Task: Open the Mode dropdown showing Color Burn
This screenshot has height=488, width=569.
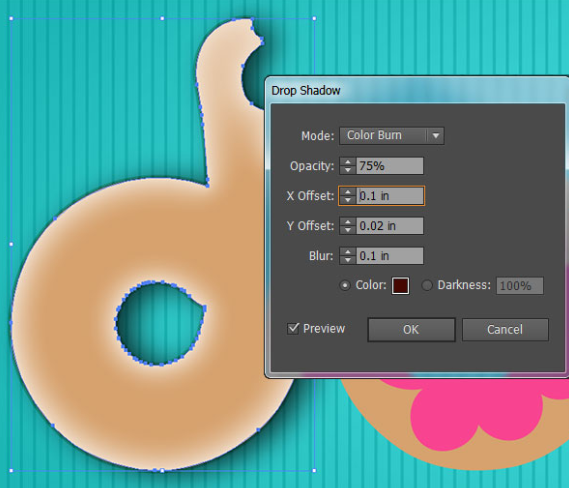Action: click(392, 136)
